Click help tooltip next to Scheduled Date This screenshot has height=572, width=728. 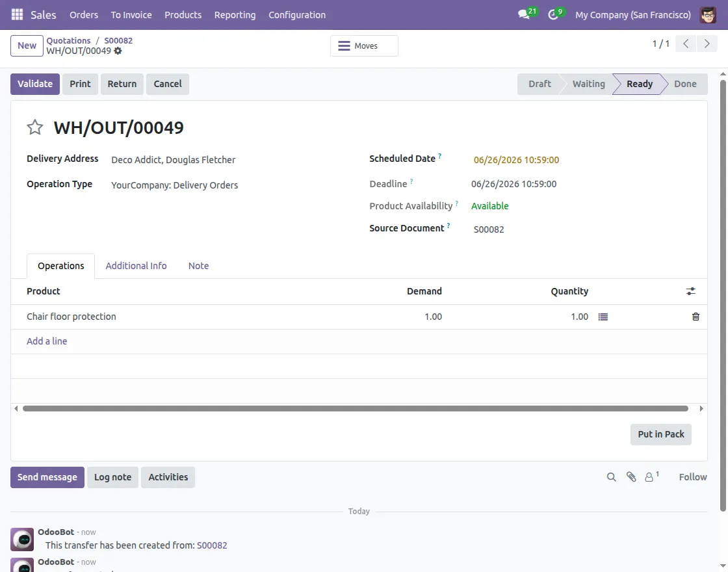[439, 157]
